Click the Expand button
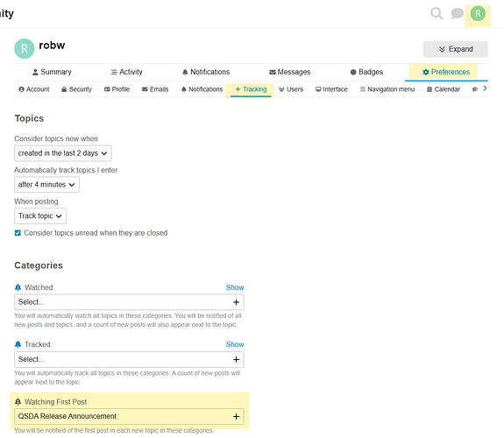 coord(456,49)
